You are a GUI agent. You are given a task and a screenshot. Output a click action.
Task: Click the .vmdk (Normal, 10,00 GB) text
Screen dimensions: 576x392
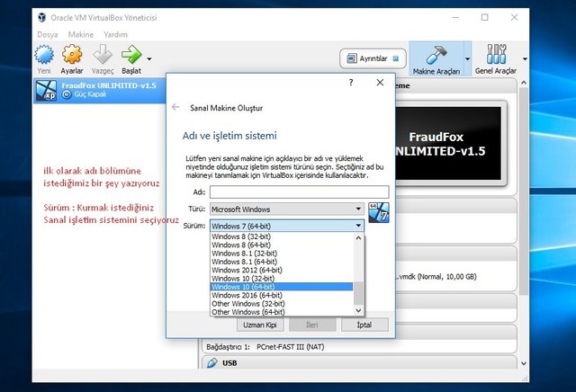click(436, 276)
